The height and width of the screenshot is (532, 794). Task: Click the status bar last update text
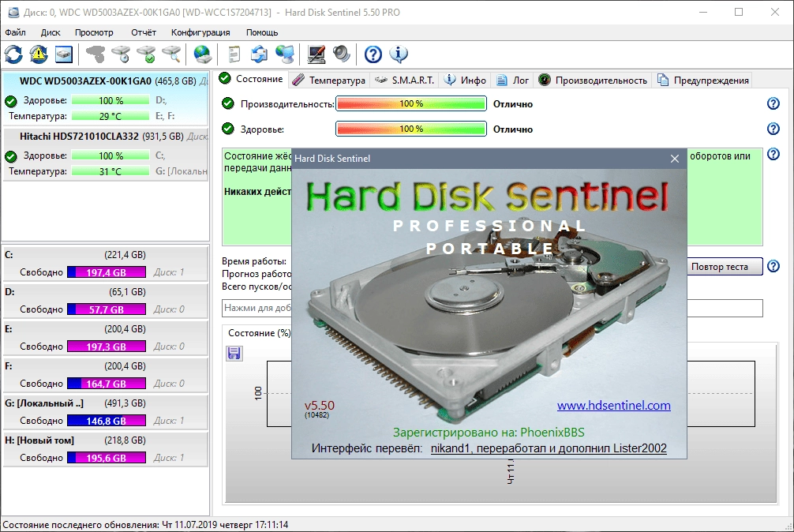(x=145, y=524)
